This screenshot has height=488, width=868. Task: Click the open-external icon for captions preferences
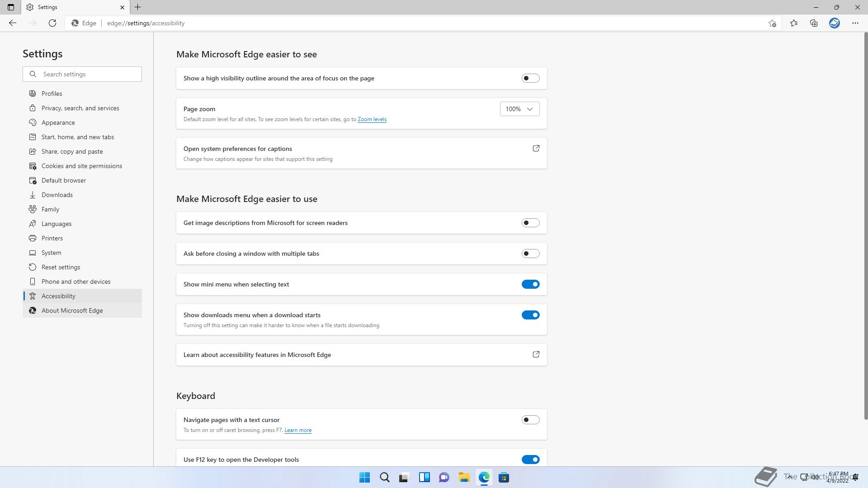(536, 148)
